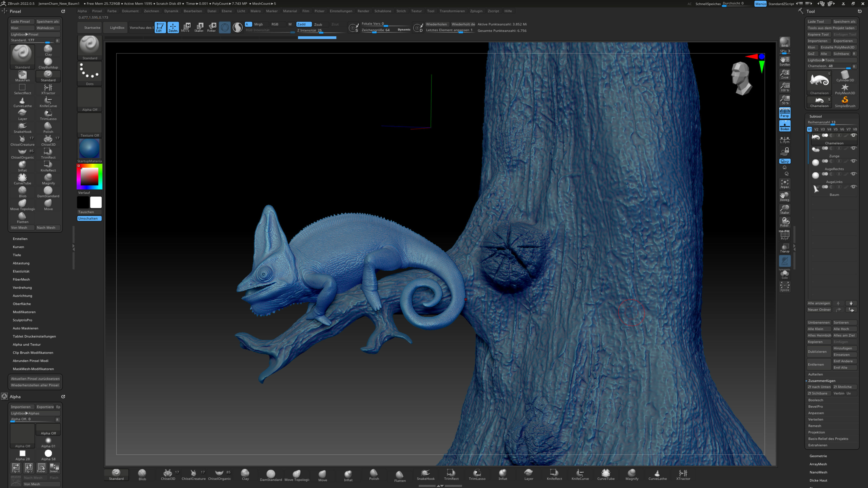Toggle Persp perspective view
868x488 pixels.
click(784, 113)
